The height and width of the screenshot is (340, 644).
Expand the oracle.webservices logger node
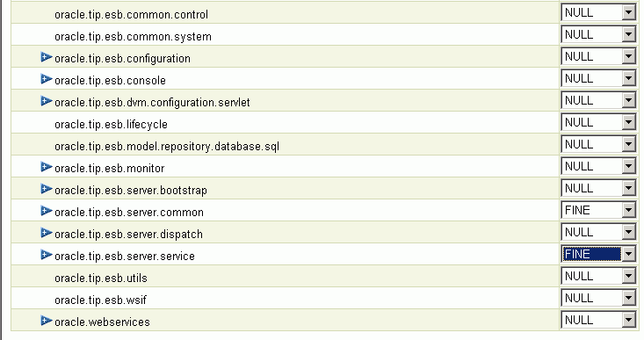(x=47, y=321)
